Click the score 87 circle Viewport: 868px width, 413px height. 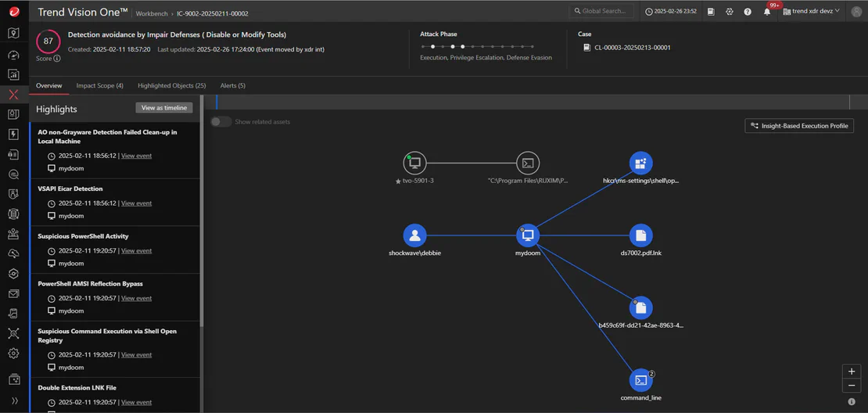48,41
